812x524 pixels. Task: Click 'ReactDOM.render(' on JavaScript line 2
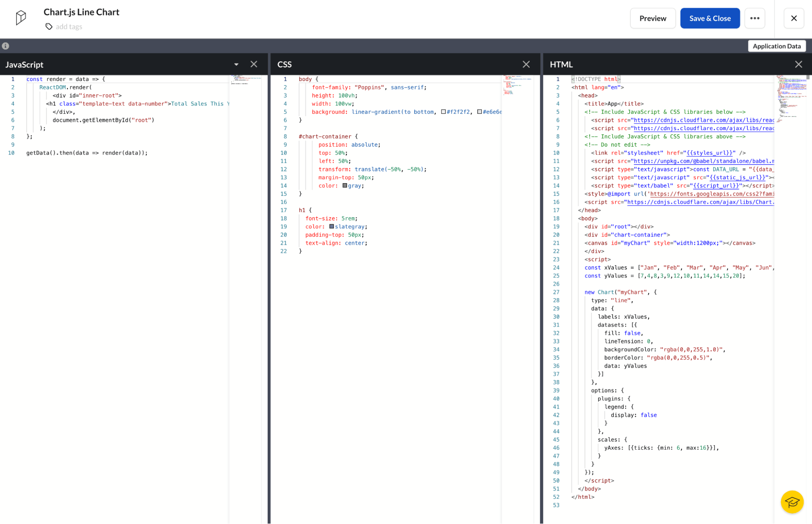pyautogui.click(x=65, y=87)
